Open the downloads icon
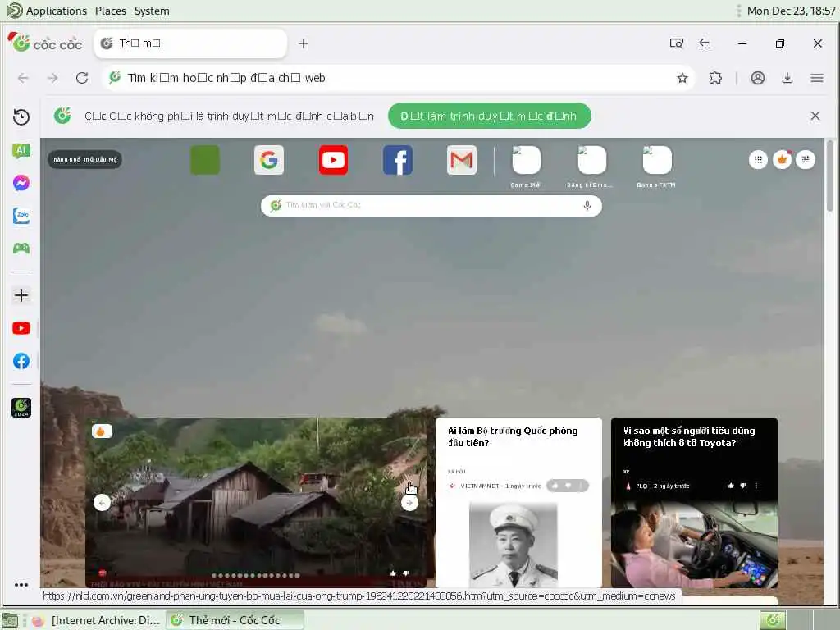This screenshot has height=630, width=840. pos(787,78)
